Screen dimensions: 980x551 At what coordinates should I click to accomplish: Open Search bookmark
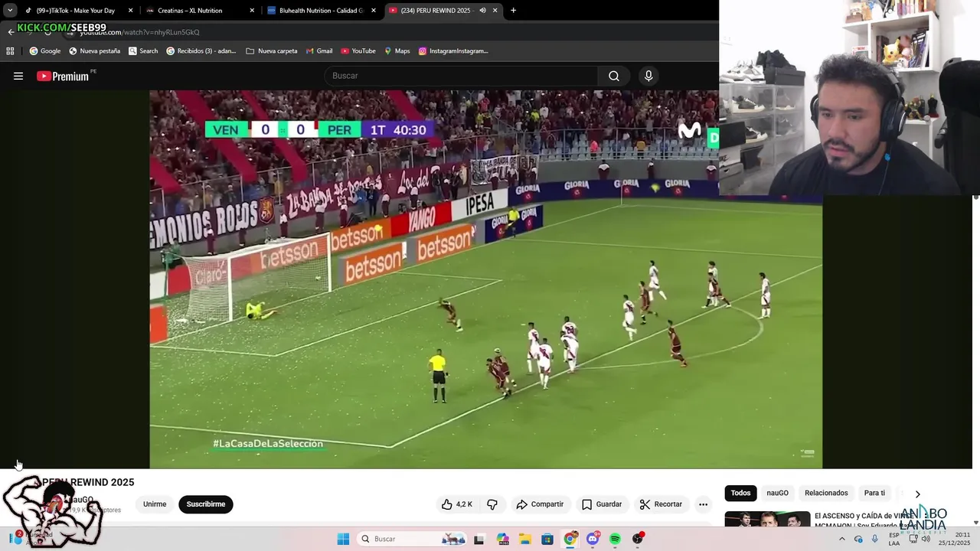pyautogui.click(x=143, y=51)
